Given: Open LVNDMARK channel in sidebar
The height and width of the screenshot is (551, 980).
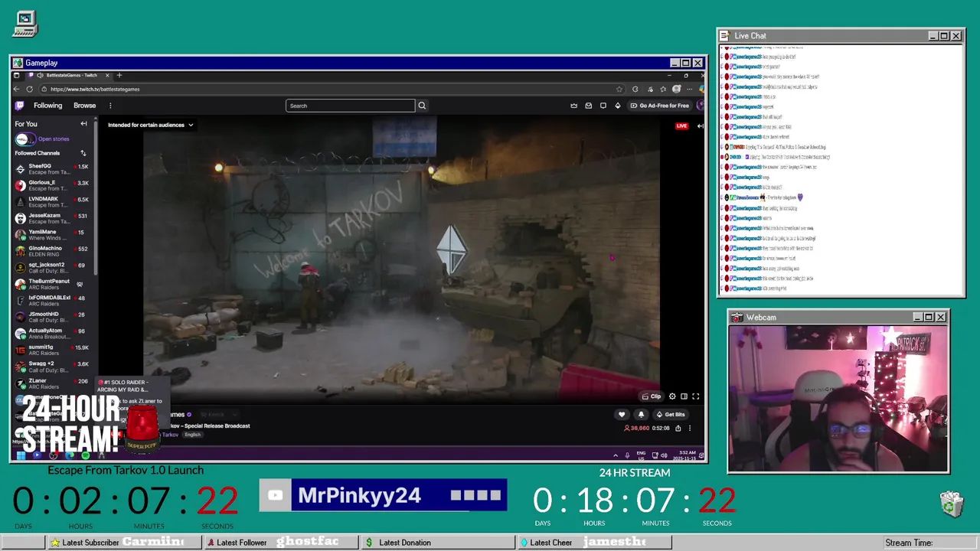Looking at the screenshot, I should point(52,201).
